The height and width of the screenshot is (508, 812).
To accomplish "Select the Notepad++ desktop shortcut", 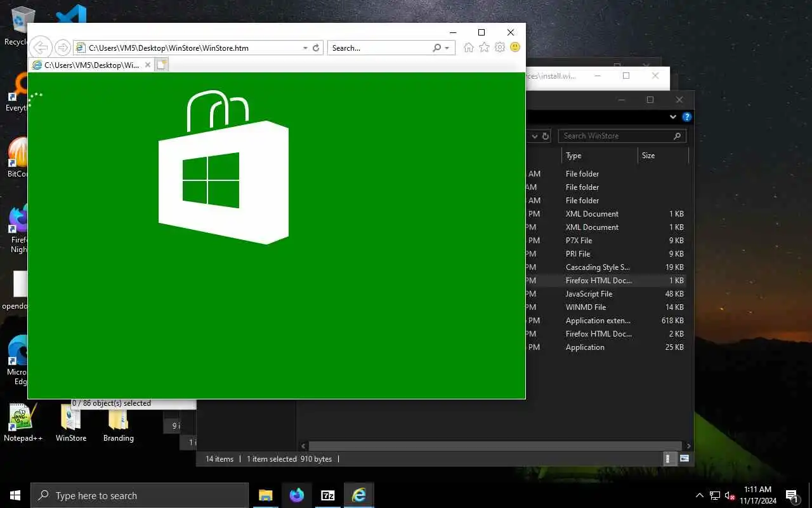I will (x=23, y=423).
